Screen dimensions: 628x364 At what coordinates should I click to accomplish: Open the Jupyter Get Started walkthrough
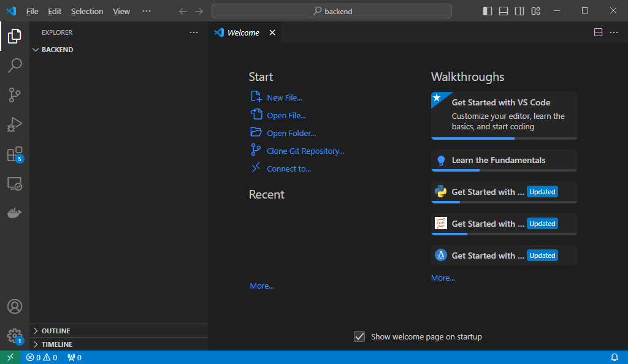[x=504, y=224]
